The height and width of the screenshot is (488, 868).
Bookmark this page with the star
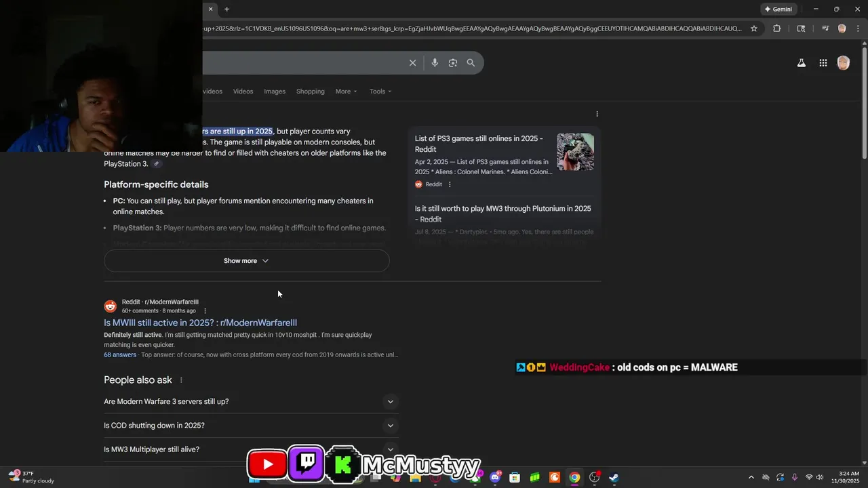click(x=753, y=28)
